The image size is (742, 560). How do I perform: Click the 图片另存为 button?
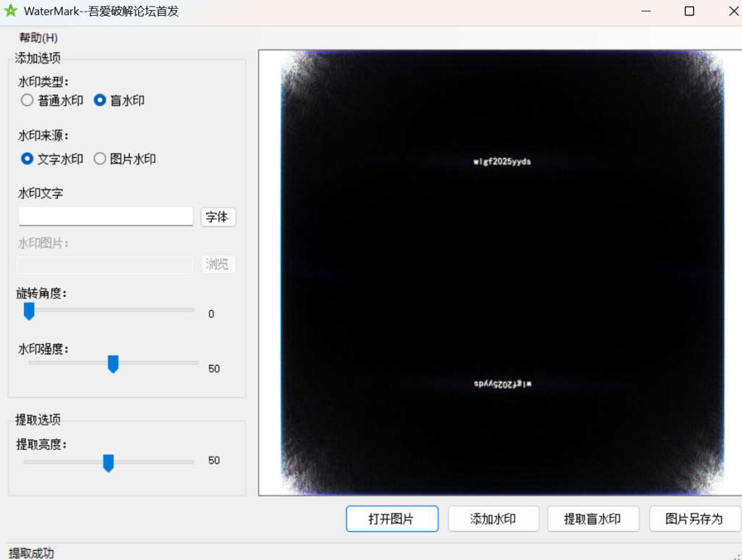point(694,519)
